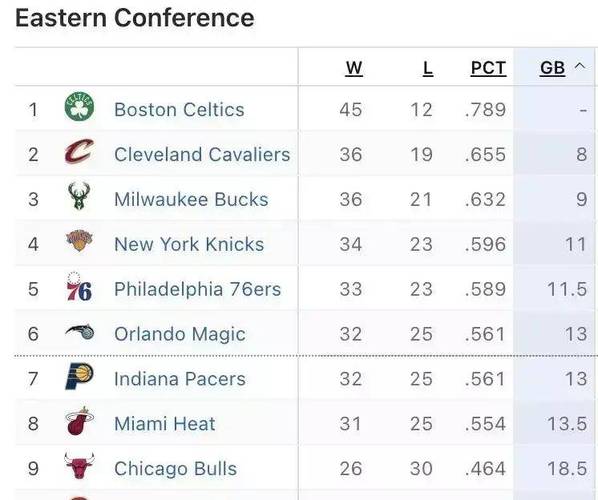Sort standings by GB column header
598x500 pixels.
[552, 68]
